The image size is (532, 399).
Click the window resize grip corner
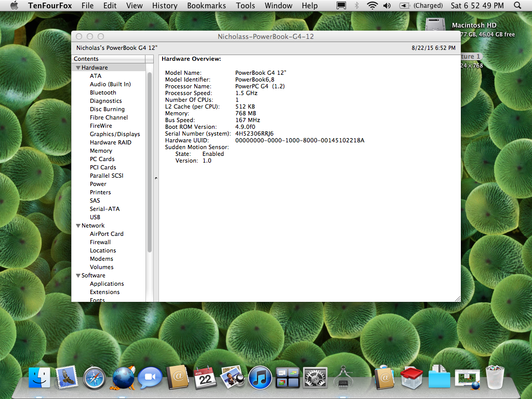[x=457, y=299]
